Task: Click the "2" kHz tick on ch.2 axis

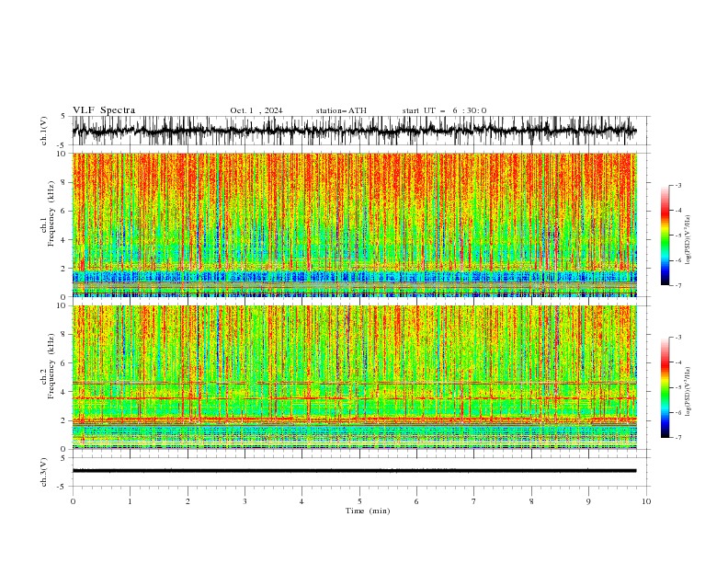Action: pyautogui.click(x=64, y=420)
